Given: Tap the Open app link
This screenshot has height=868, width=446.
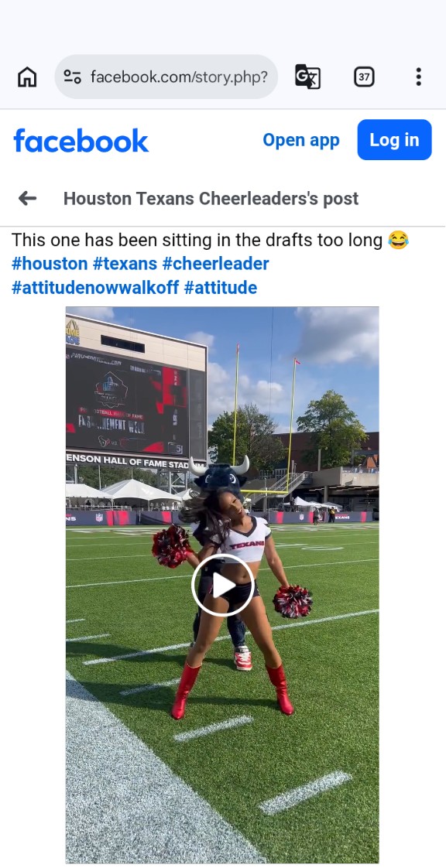Looking at the screenshot, I should (x=301, y=140).
